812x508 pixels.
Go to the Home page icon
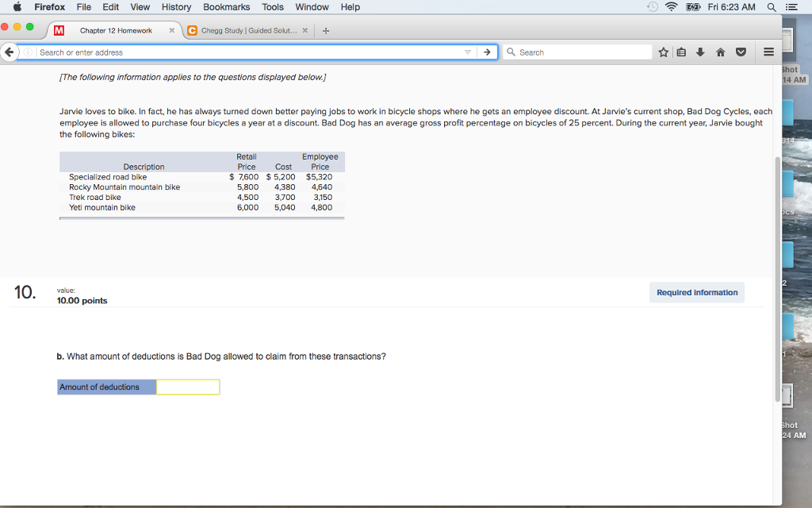pos(720,52)
